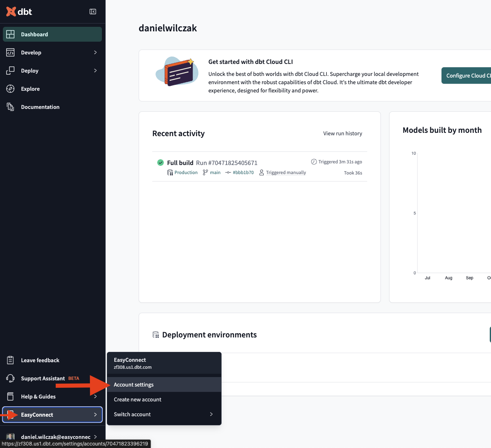Open the main branch link
The image size is (491, 448).
tap(215, 172)
